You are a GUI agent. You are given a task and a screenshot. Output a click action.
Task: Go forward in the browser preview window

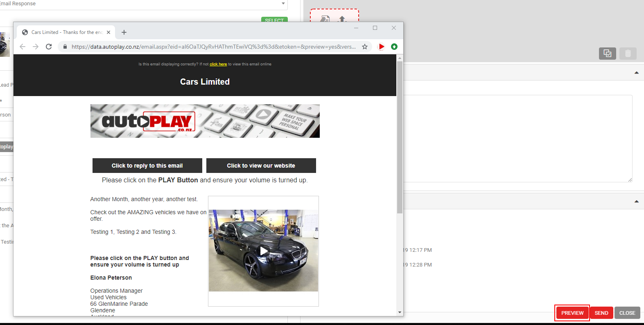coord(36,47)
